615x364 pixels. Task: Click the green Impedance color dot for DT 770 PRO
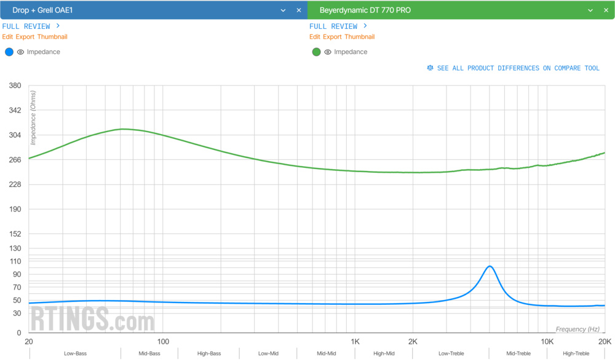coord(316,52)
